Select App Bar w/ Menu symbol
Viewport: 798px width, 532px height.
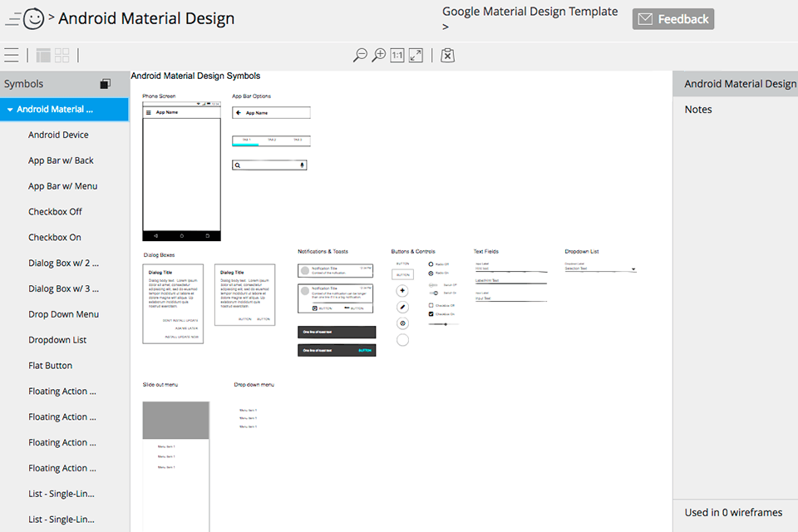[62, 186]
